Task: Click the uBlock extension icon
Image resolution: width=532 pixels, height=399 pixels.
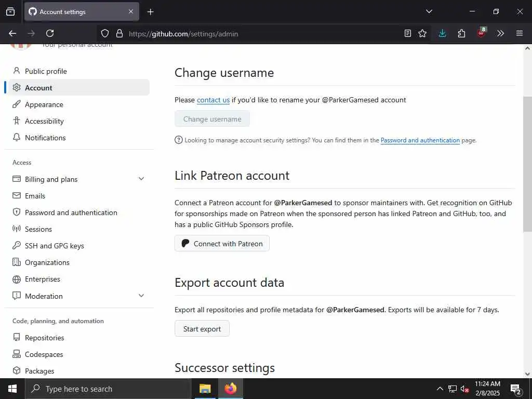Action: 481,33
